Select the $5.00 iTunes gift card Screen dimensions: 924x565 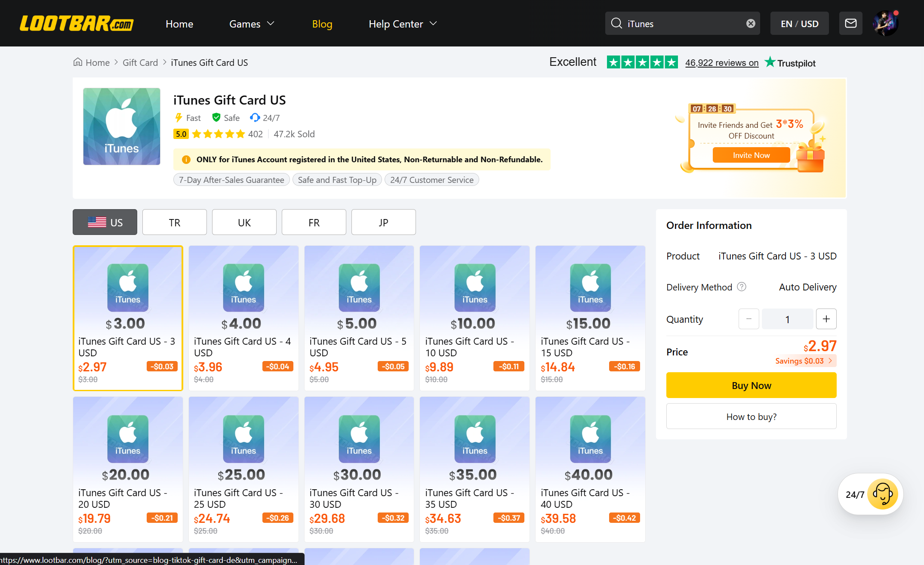pyautogui.click(x=359, y=318)
